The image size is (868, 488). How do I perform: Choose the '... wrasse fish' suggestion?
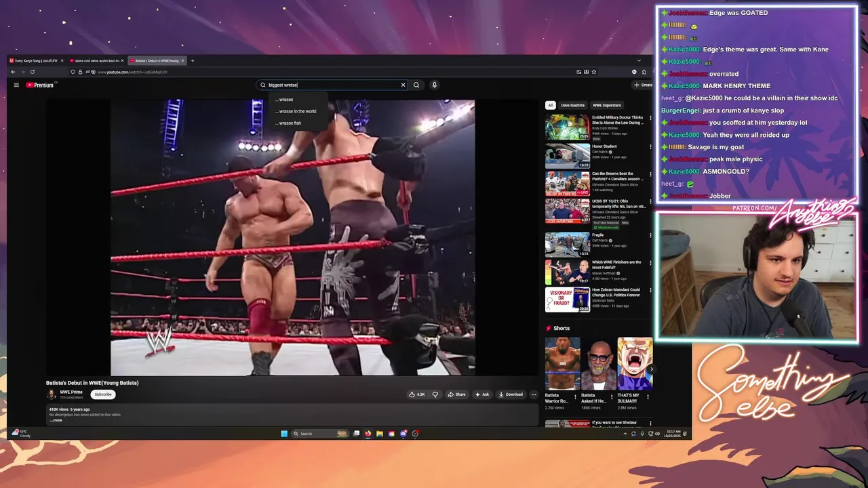298,123
